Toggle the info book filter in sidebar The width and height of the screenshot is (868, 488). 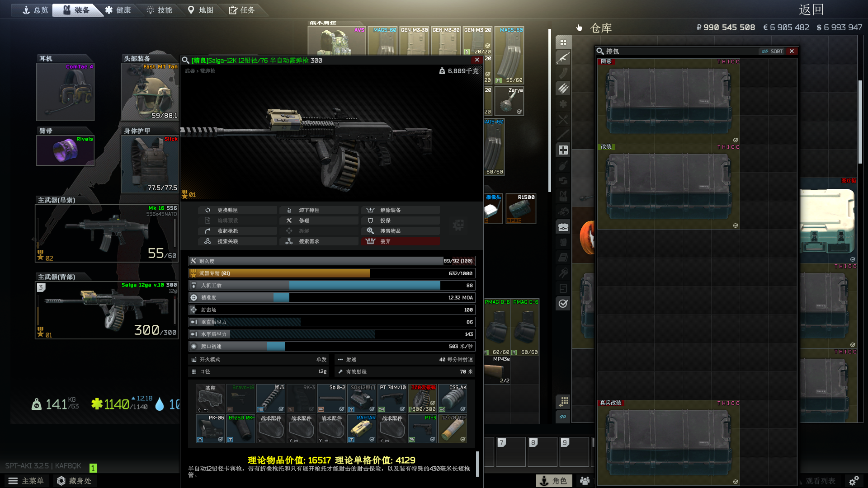click(563, 258)
